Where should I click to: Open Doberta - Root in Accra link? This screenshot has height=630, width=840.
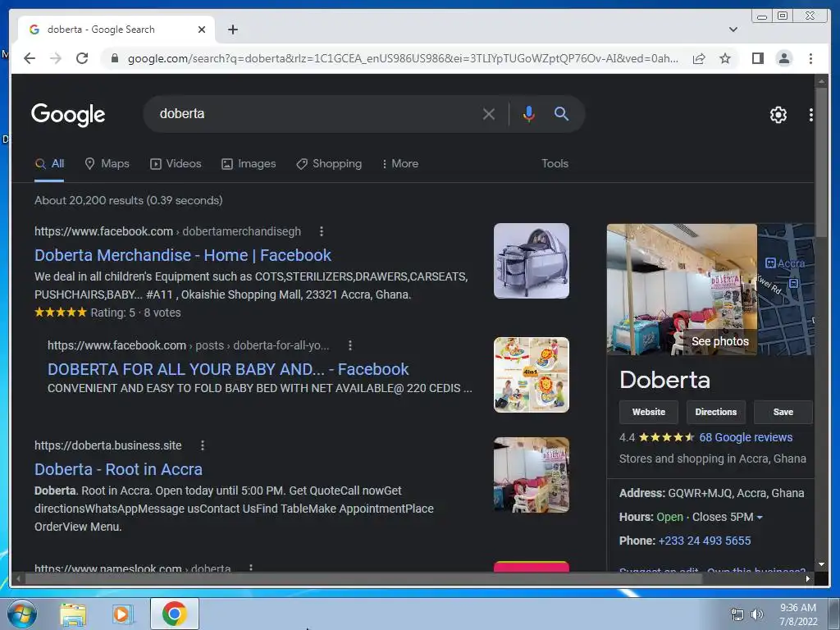[x=118, y=469]
